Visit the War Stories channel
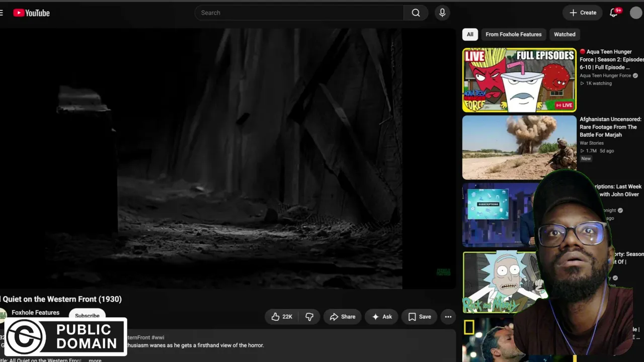 point(592,143)
